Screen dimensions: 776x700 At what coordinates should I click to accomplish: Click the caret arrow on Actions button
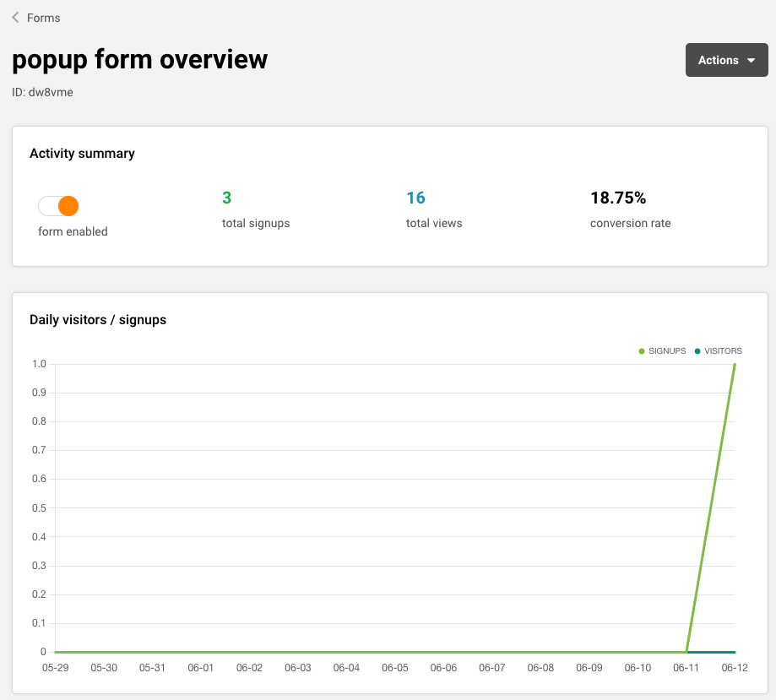pos(751,61)
